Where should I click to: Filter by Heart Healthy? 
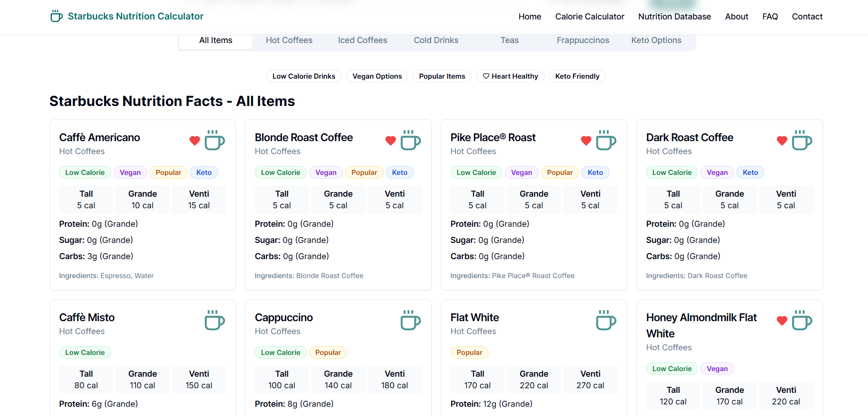(510, 76)
